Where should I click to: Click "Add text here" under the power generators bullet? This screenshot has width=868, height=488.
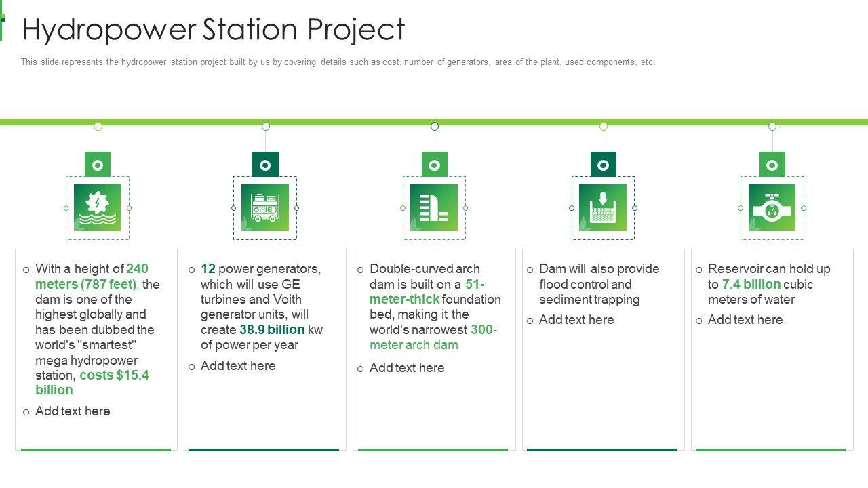click(x=238, y=366)
